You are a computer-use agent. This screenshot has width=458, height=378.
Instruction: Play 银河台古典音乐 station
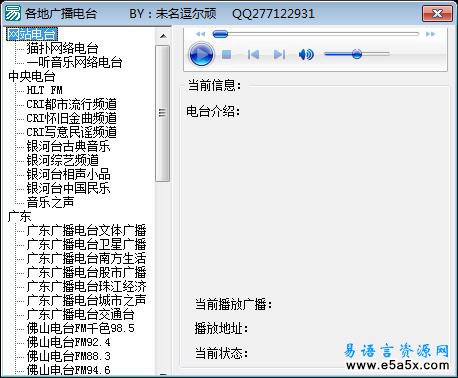68,146
